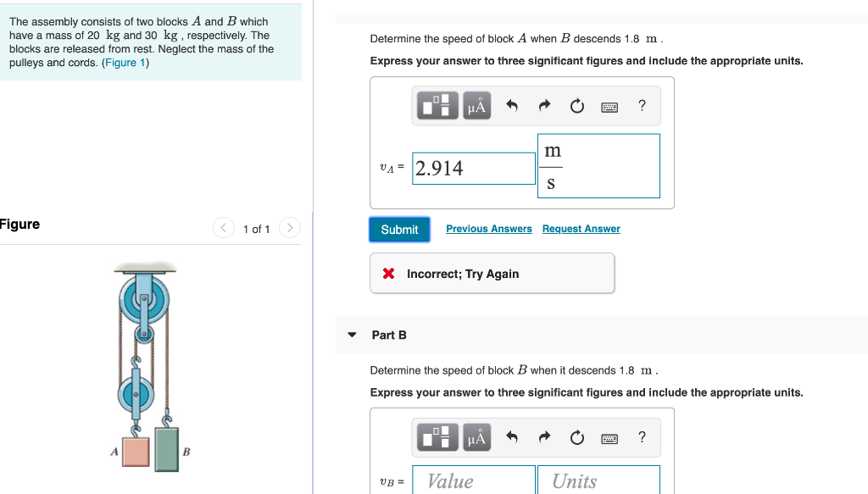Click the next figure arrow

(x=289, y=228)
